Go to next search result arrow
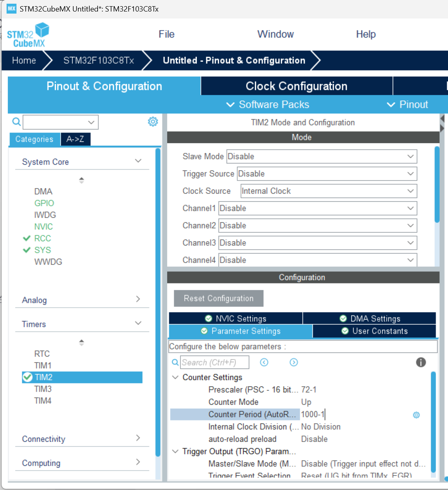The width and height of the screenshot is (448, 490). pos(294,362)
